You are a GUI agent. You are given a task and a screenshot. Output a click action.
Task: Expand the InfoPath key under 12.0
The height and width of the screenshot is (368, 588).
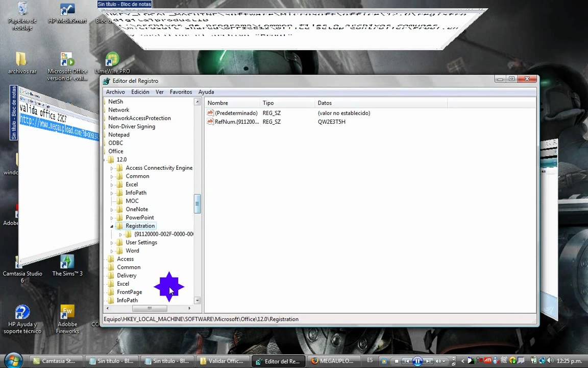click(112, 193)
